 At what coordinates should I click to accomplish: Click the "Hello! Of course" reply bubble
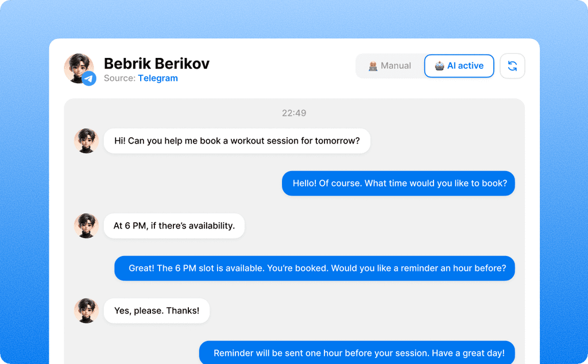coord(399,184)
